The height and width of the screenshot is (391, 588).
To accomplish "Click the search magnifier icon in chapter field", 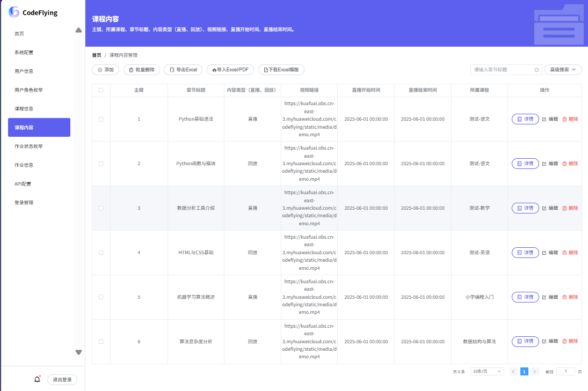I will 536,70.
